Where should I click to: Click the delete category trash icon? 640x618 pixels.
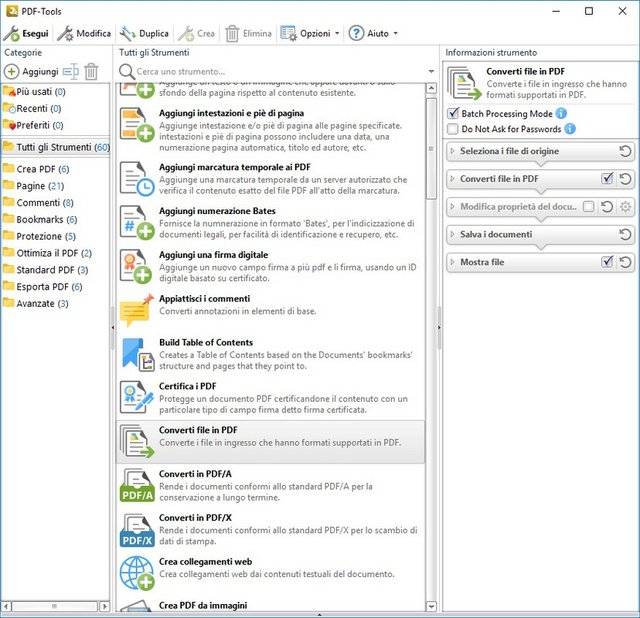pyautogui.click(x=91, y=71)
